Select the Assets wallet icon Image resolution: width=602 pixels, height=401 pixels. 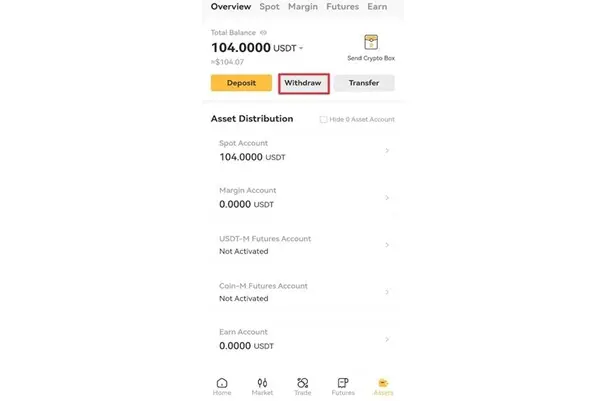383,383
